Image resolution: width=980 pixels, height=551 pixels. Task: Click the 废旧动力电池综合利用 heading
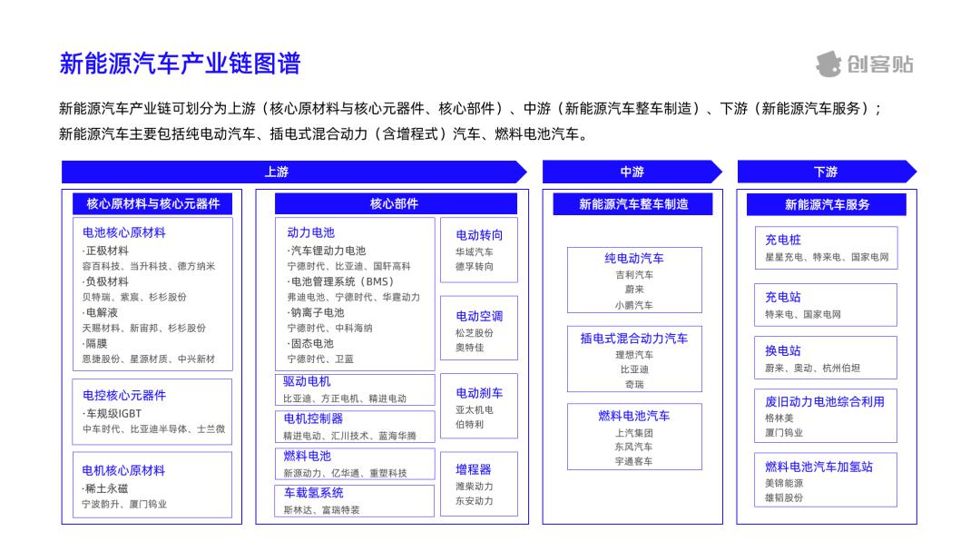825,401
